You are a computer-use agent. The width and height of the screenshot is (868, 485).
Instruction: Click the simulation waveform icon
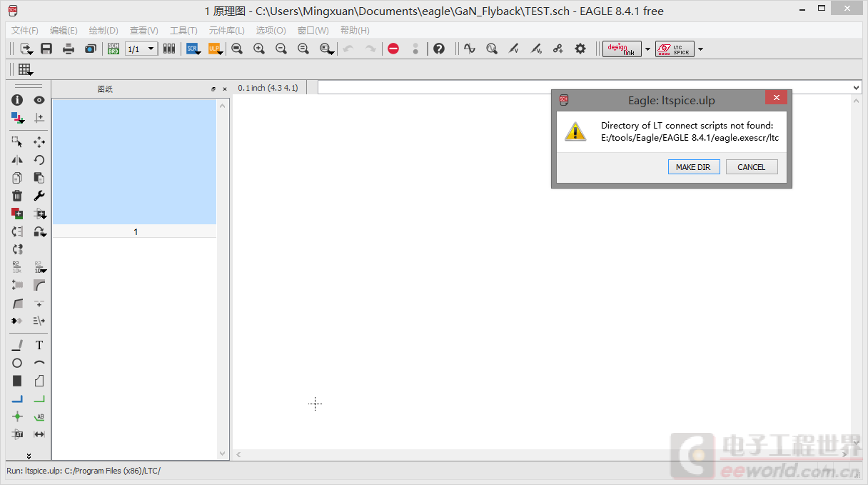pyautogui.click(x=469, y=49)
